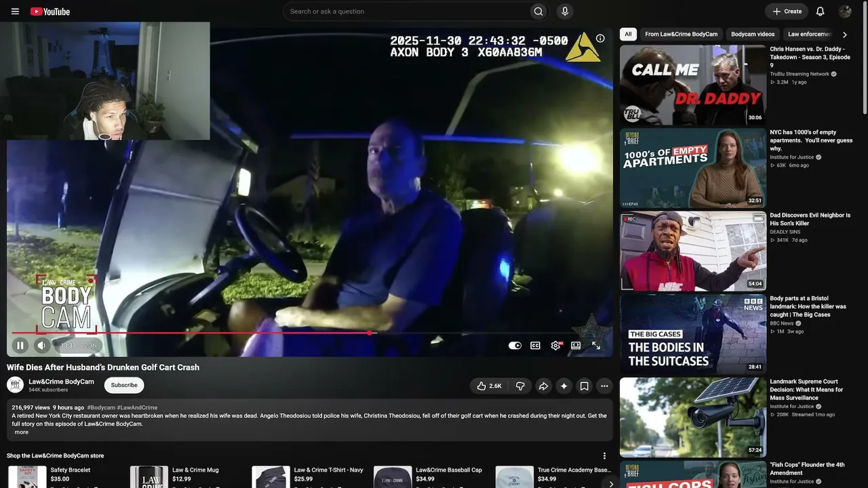Screen dimensions: 868x488
Task: Focus the search input field
Action: [407, 12]
